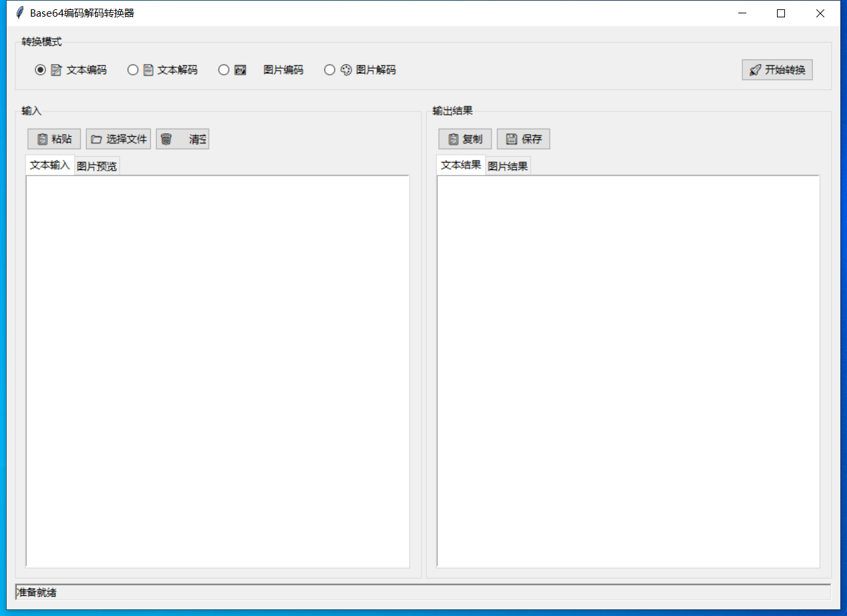847x616 pixels.
Task: Click the 粘贴 button
Action: click(x=54, y=139)
